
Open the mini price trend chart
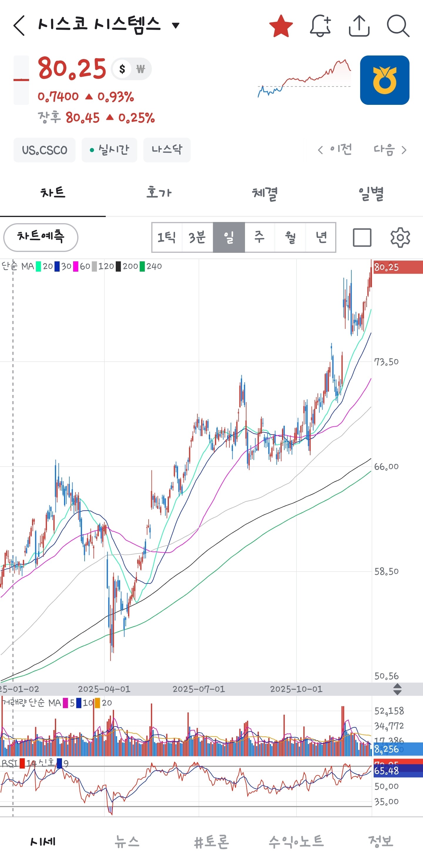[304, 78]
